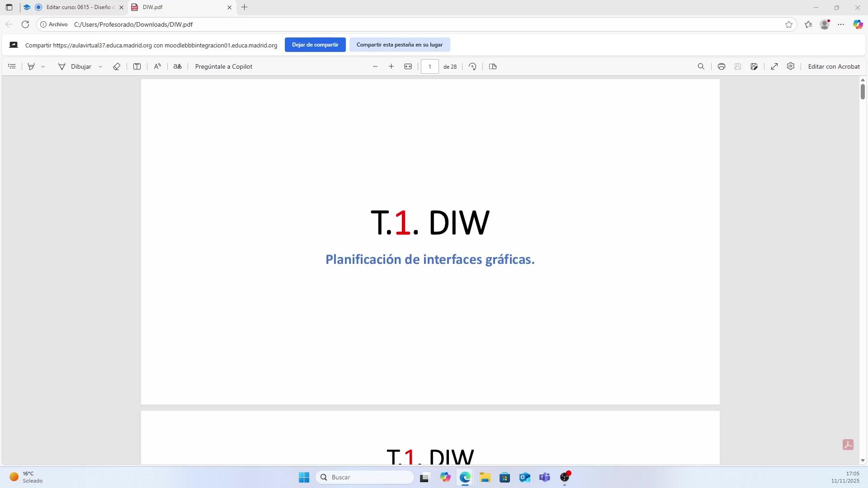The image size is (868, 488).
Task: Toggle the page view layout
Action: pos(493,66)
